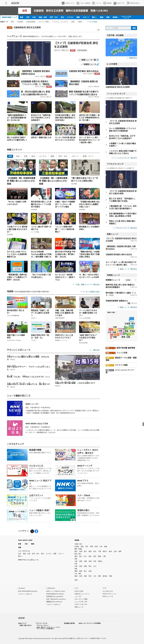
Task: Open 新着 in the blue nav bar
Action: (22, 17)
